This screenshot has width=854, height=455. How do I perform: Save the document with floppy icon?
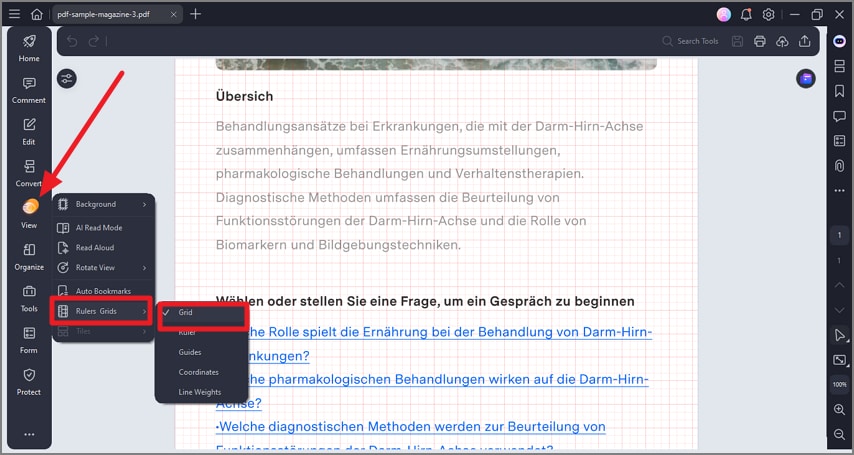737,41
